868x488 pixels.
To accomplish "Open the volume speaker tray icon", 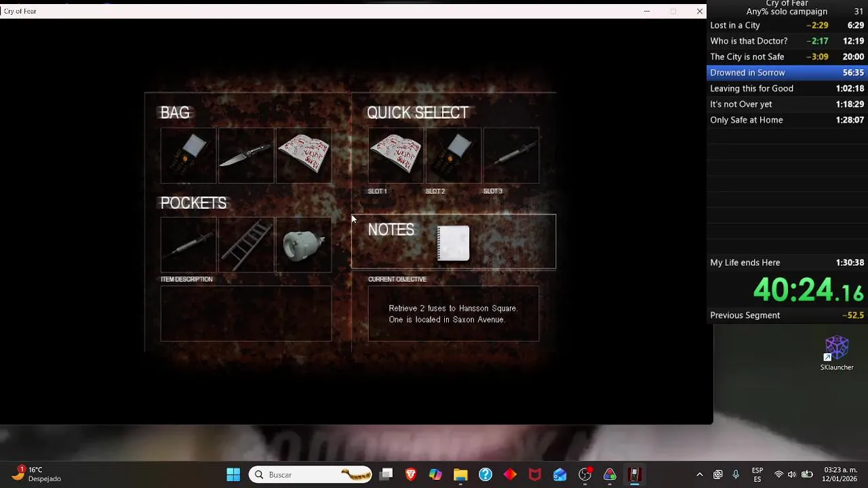I will [x=792, y=474].
